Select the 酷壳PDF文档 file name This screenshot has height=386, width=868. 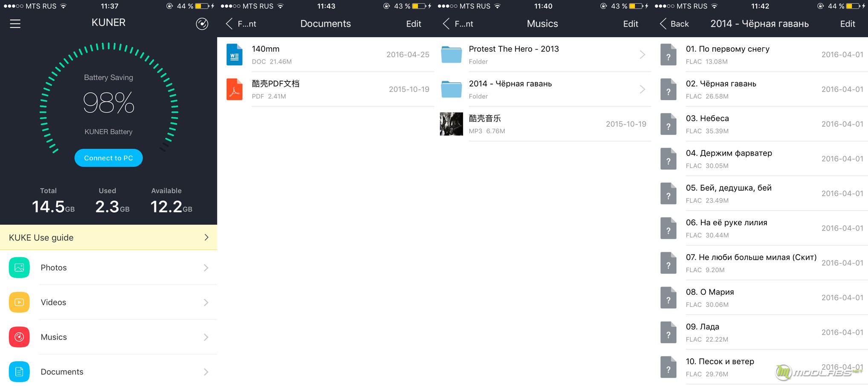275,84
